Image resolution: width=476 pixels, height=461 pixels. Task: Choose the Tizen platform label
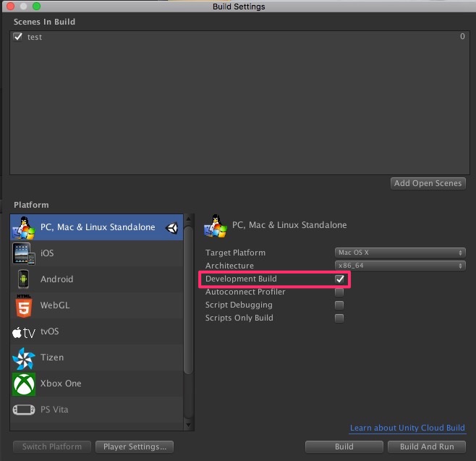tap(52, 358)
